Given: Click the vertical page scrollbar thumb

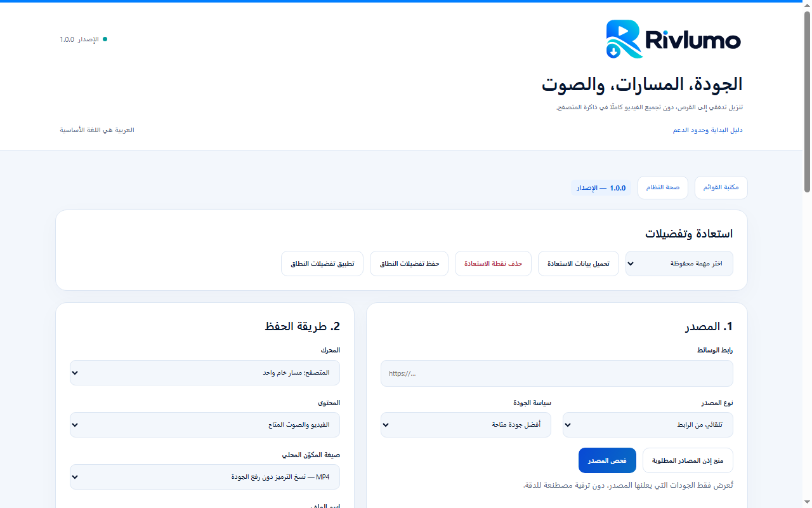Looking at the screenshot, I should point(807,102).
